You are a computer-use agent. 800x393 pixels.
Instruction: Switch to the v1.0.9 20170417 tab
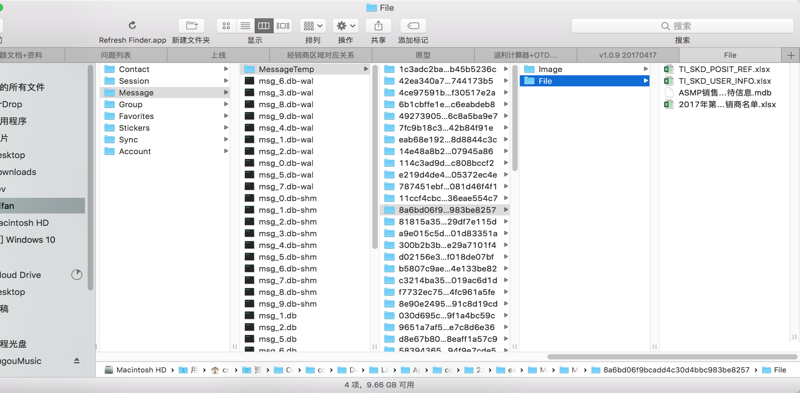pos(628,55)
